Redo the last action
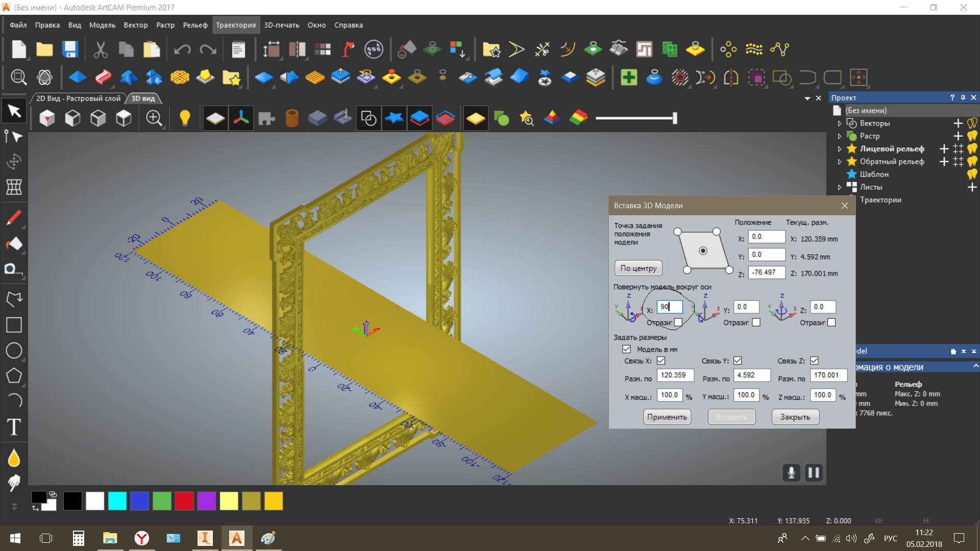The image size is (980, 551). 208,49
